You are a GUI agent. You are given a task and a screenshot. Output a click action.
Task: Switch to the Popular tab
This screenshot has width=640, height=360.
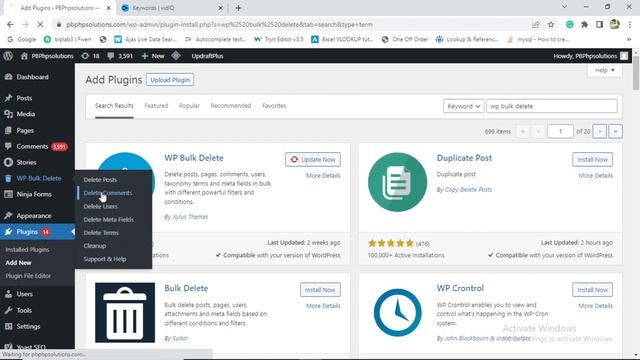click(189, 106)
